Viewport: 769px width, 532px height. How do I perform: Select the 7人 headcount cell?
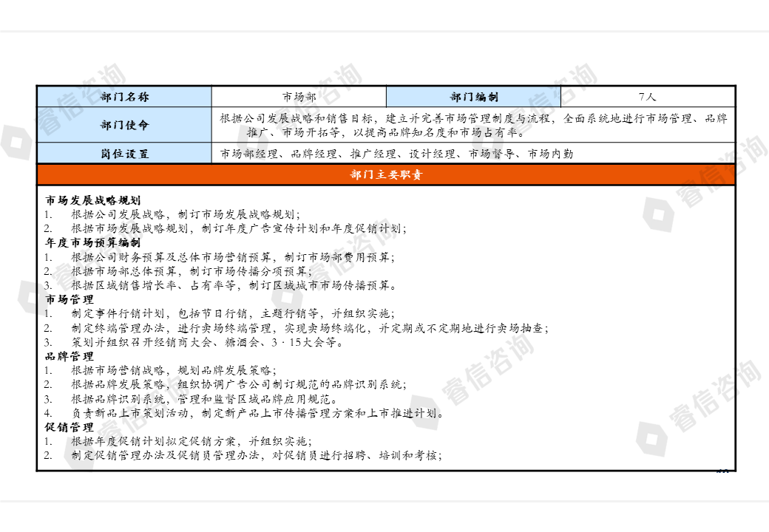pyautogui.click(x=648, y=97)
